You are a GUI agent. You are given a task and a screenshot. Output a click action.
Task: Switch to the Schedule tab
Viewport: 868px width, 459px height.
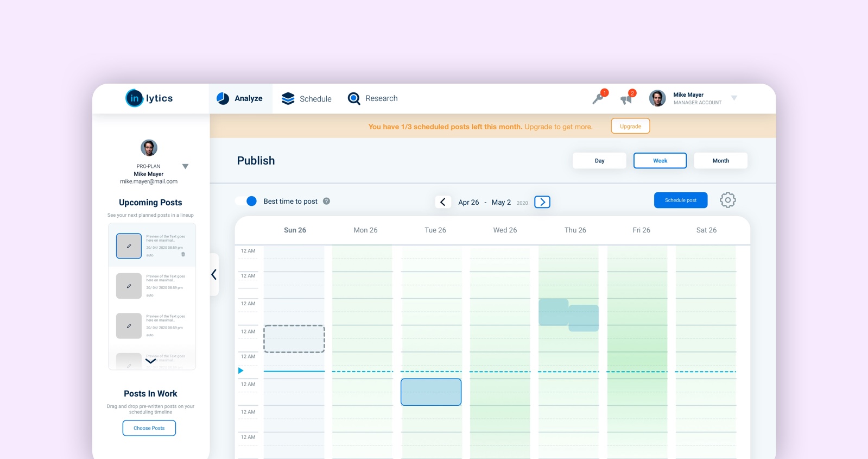307,98
